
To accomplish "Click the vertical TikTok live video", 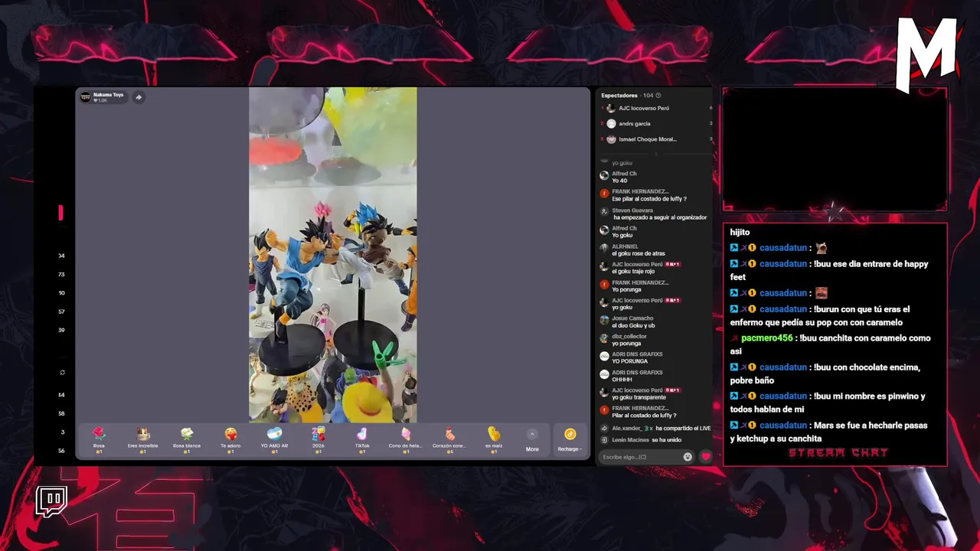I will [332, 255].
